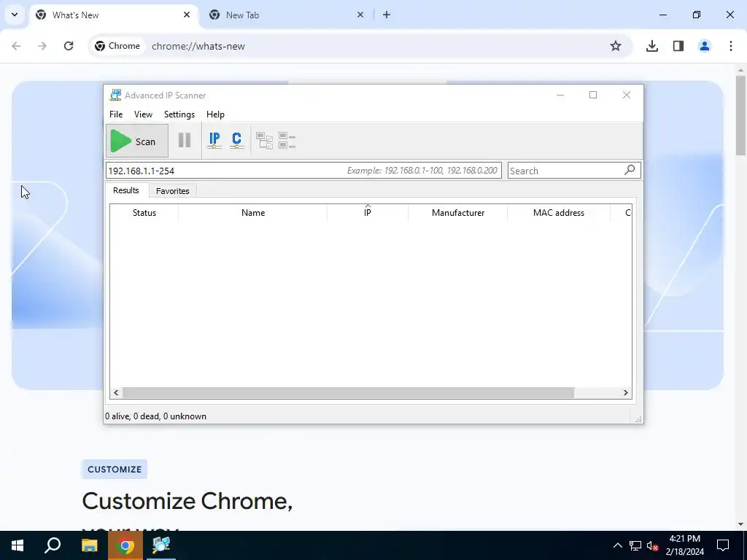Show hidden system tray icons
747x560 pixels.
click(x=617, y=545)
